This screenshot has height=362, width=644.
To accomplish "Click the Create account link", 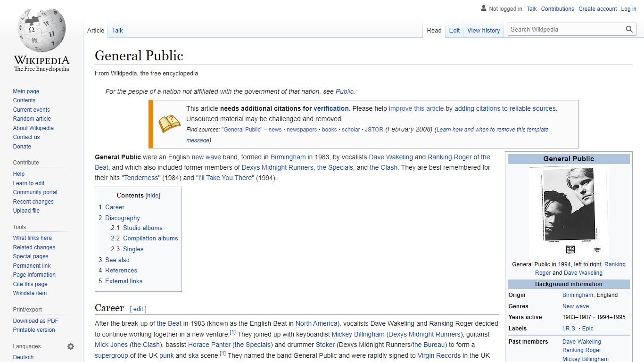I will coord(597,9).
